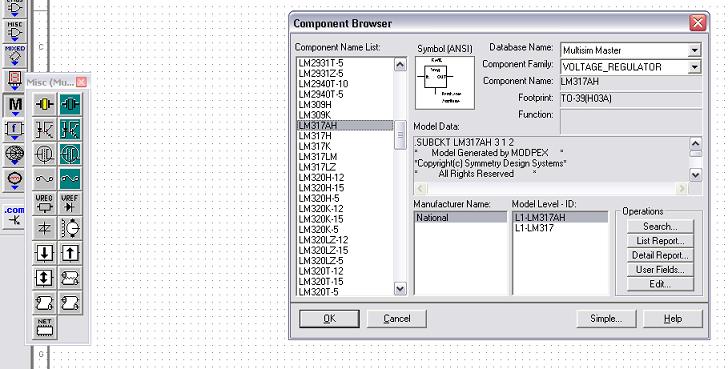Click the Search... operation button
This screenshot has width=728, height=369.
660,227
